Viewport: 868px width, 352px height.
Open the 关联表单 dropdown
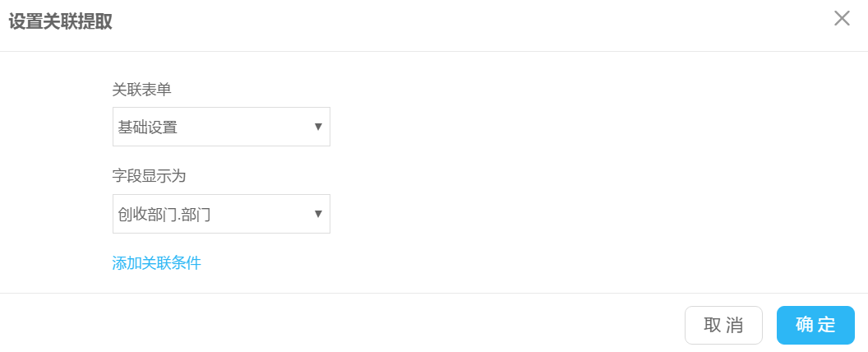(x=221, y=127)
